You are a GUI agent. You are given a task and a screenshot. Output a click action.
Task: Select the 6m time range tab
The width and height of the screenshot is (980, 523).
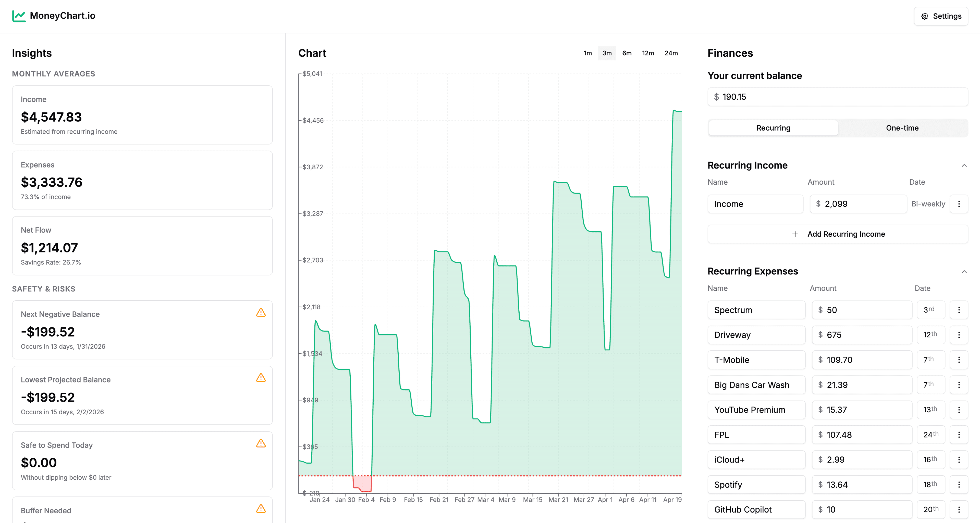[x=627, y=53]
